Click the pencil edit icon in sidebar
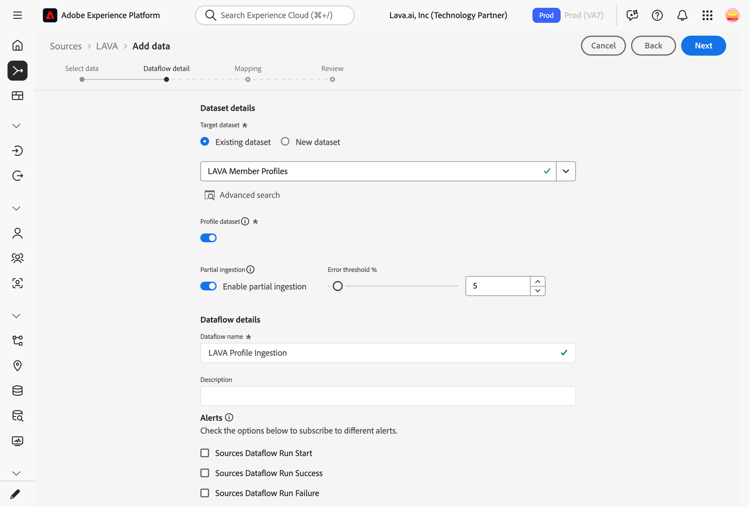The width and height of the screenshot is (750, 507). (x=15, y=494)
